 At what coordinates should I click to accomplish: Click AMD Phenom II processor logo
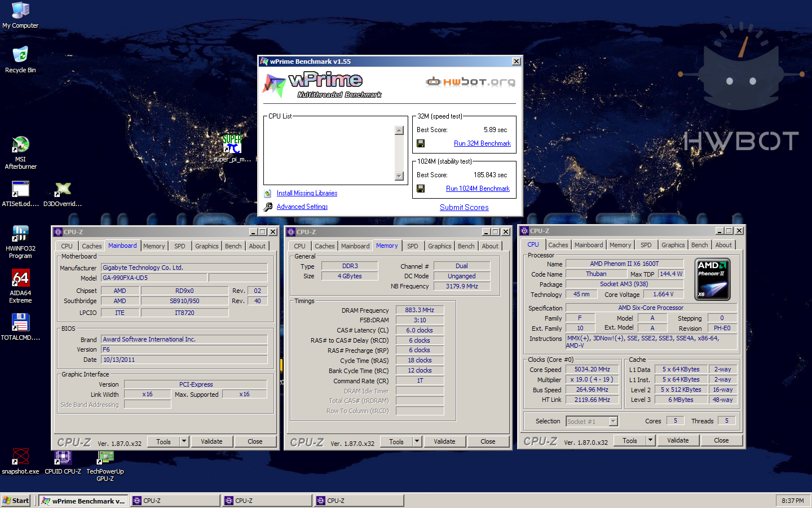pos(713,279)
